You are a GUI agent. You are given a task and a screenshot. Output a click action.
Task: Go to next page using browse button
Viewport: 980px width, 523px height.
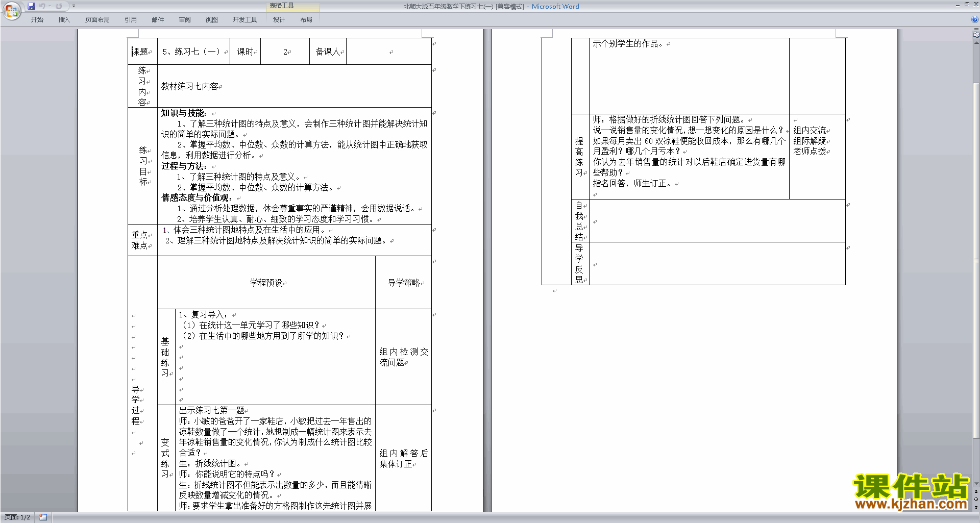976,507
